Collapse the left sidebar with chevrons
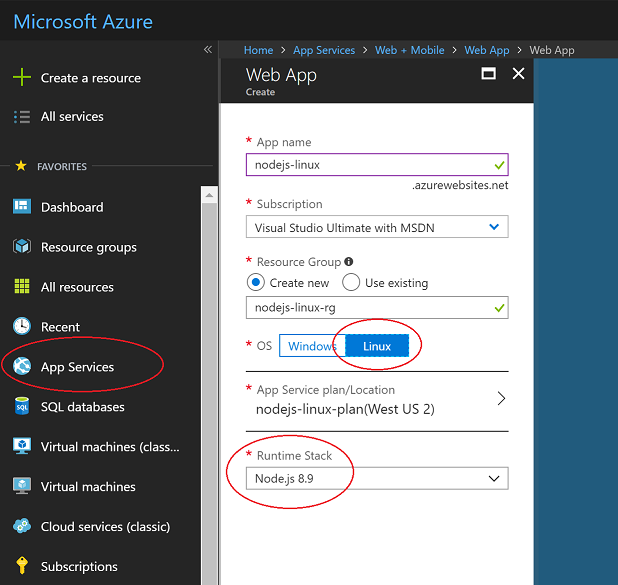Screen dimensions: 618x585 (x=208, y=49)
